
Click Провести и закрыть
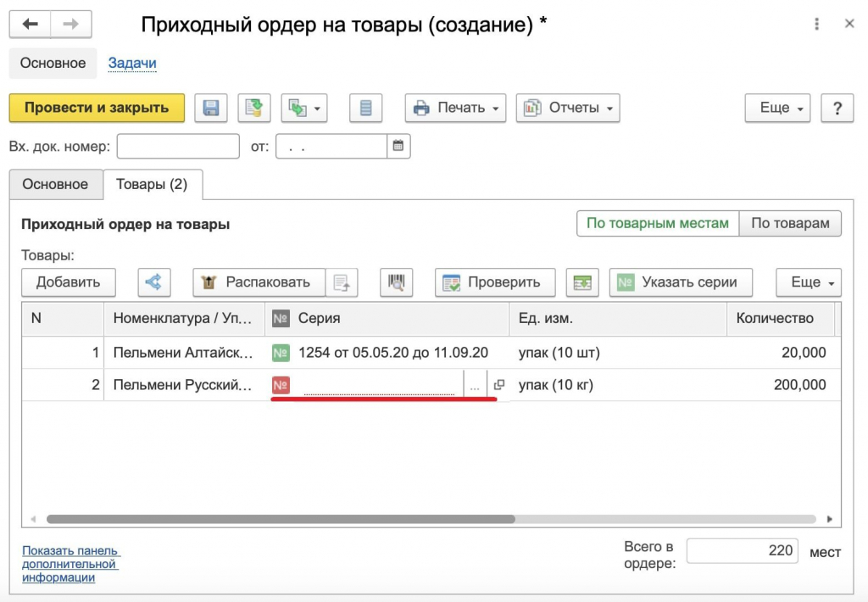97,108
